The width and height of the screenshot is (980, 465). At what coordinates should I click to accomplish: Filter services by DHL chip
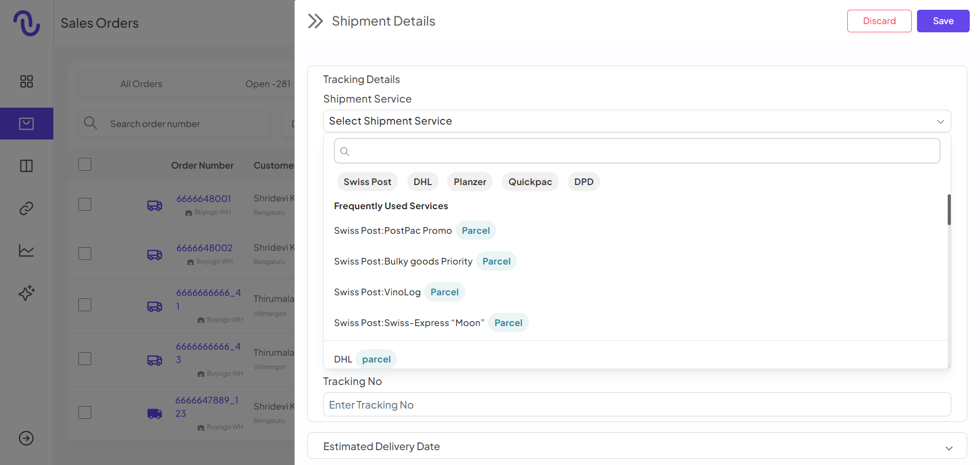(423, 182)
